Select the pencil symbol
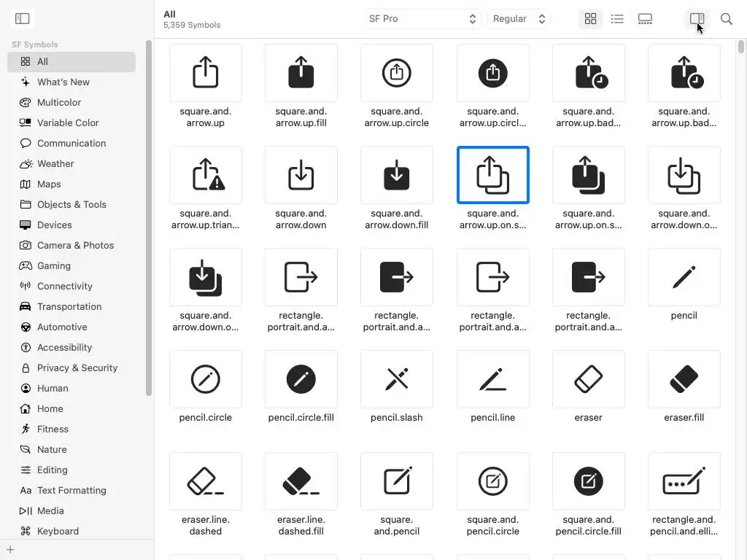 pyautogui.click(x=684, y=277)
